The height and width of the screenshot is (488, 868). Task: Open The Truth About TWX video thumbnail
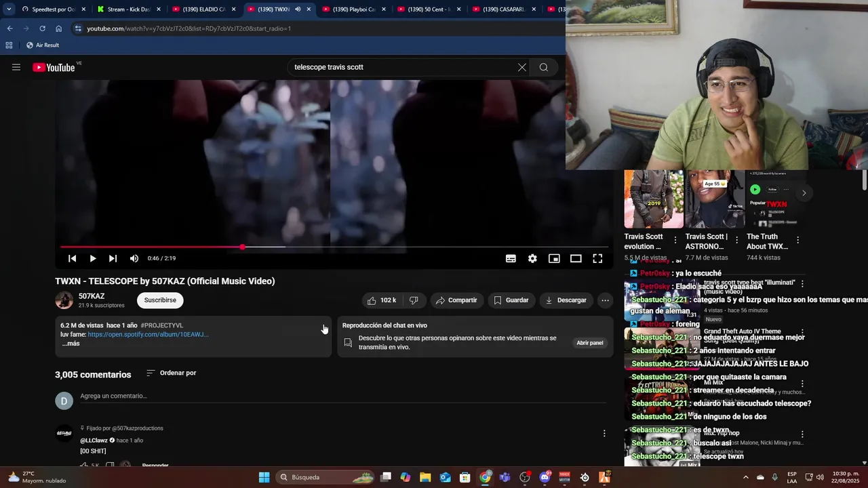click(x=776, y=199)
